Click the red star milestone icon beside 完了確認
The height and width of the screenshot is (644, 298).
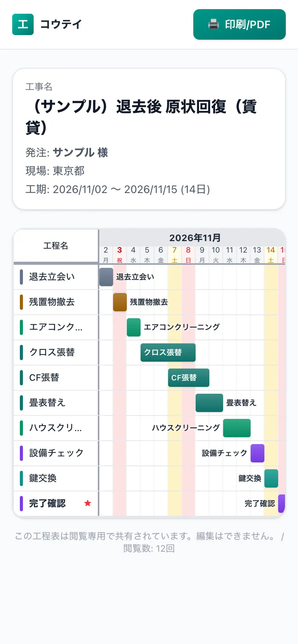87,503
